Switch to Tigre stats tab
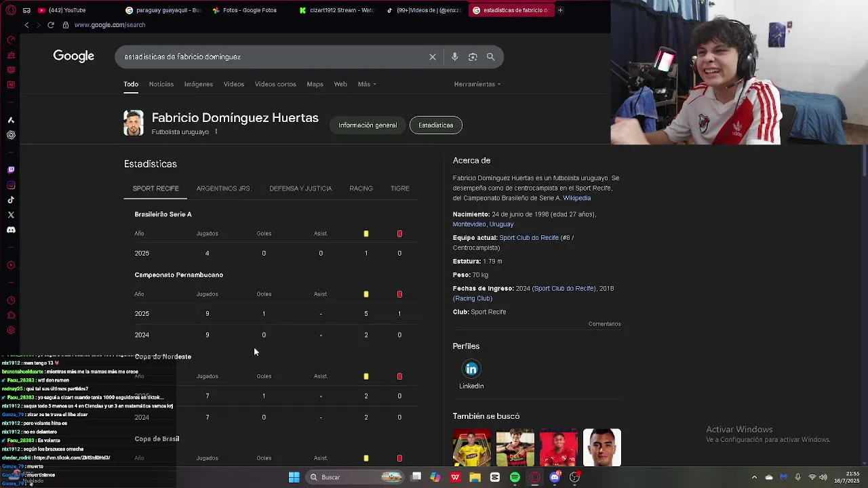This screenshot has height=488, width=868. tap(399, 188)
